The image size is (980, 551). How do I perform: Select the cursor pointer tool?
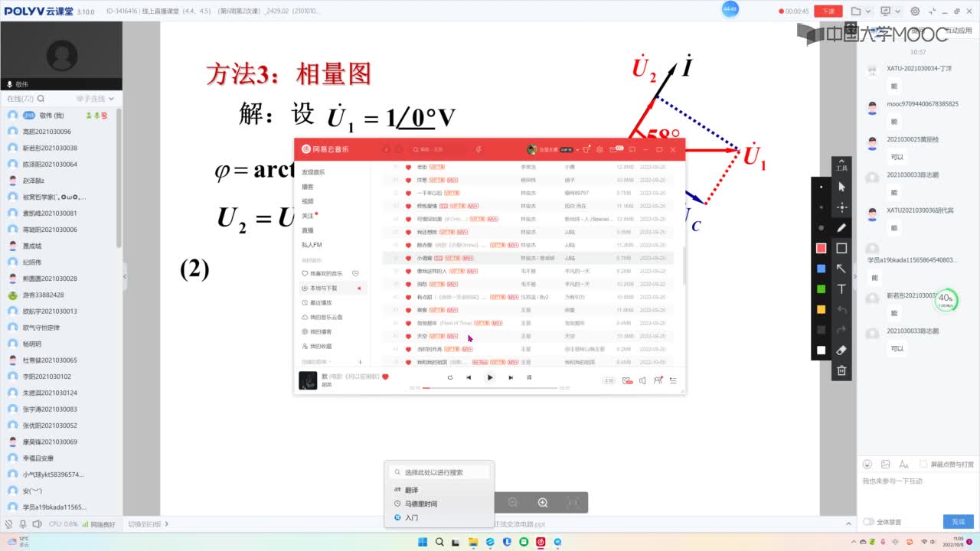[841, 186]
